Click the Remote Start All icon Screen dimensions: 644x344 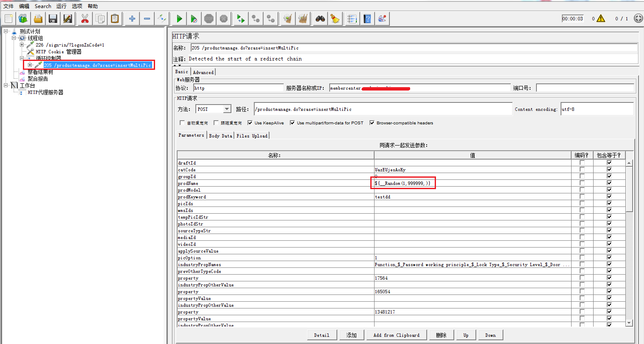tap(241, 19)
